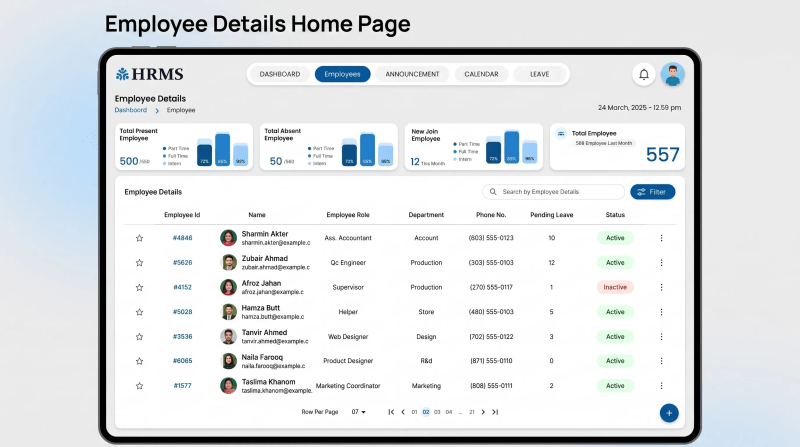Screen dimensions: 800x447
Task: Open employee ID #6065 link
Action: (x=182, y=361)
